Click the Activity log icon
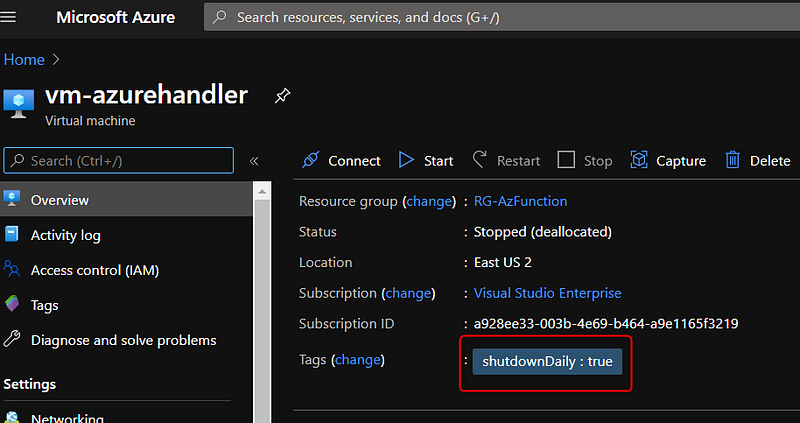This screenshot has width=800, height=423. click(11, 234)
